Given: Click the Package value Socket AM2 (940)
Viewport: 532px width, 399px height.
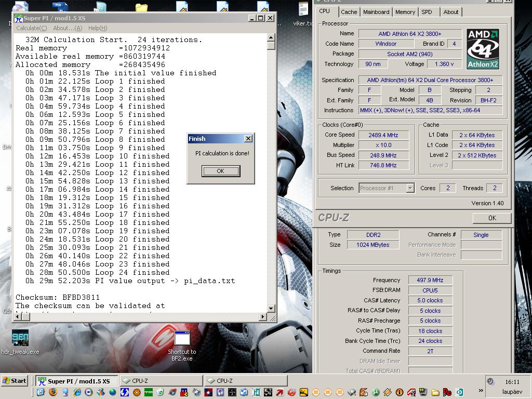Looking at the screenshot, I should pos(410,54).
